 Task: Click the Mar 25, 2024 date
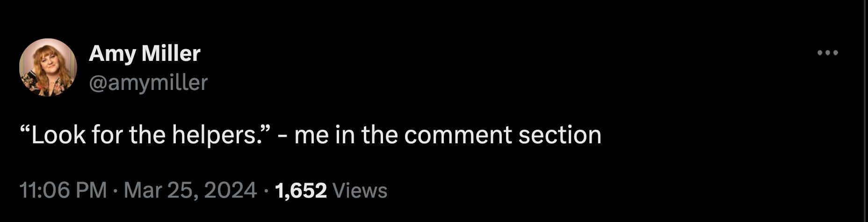click(191, 191)
